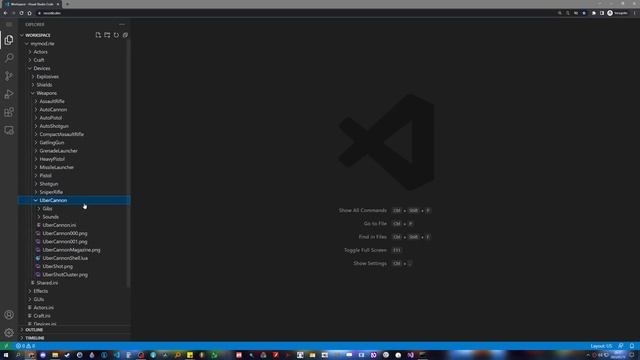Expand the Explosives folder

(x=74, y=77)
